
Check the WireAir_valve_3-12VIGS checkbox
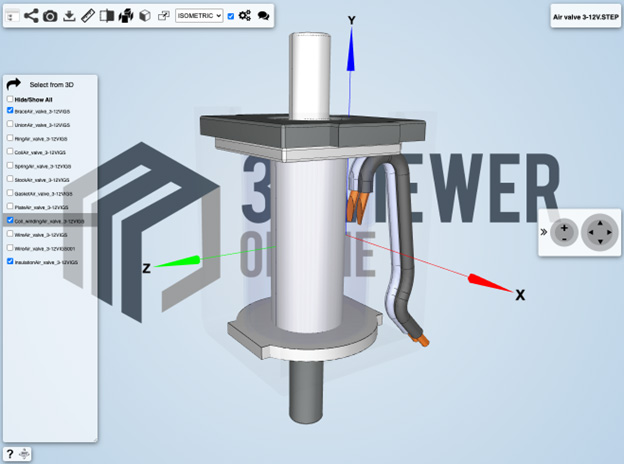[x=10, y=234]
